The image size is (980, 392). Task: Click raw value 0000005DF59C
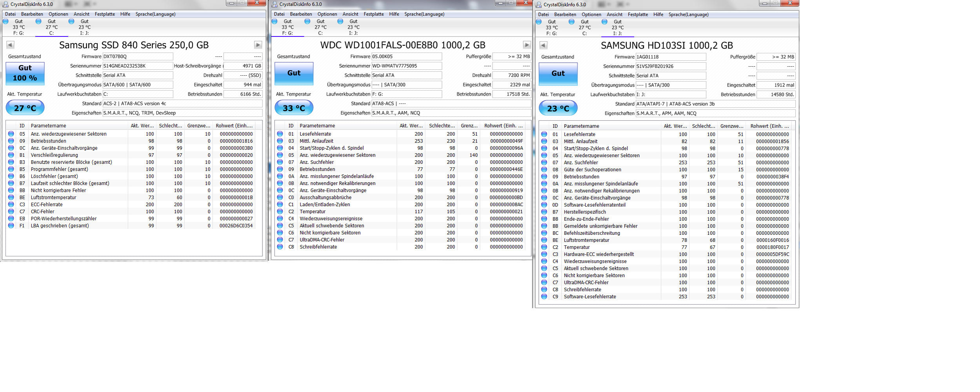(773, 254)
